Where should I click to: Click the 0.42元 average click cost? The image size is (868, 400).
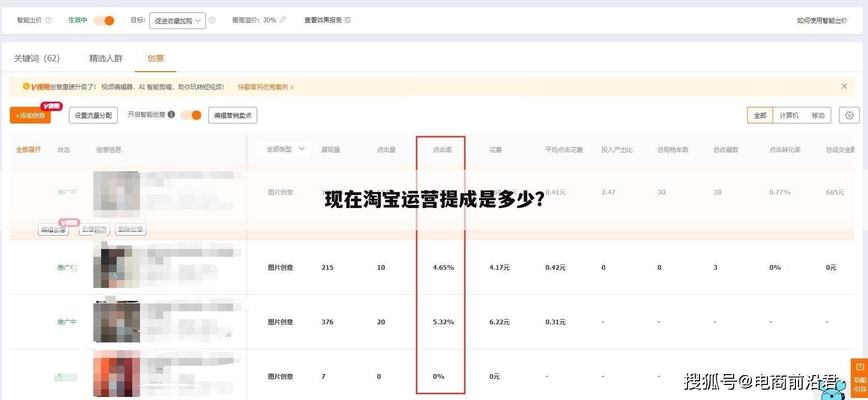click(x=555, y=268)
